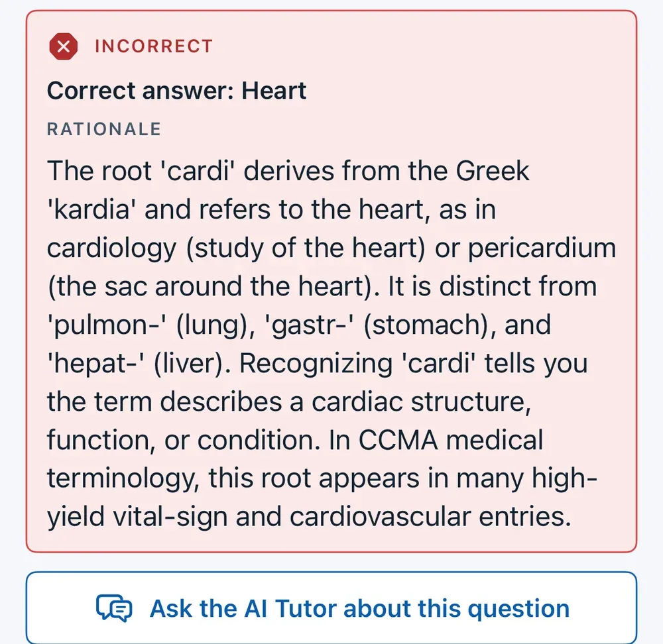Click the AI Tutor chat bubble icon
The image size is (663, 644).
[x=114, y=608]
